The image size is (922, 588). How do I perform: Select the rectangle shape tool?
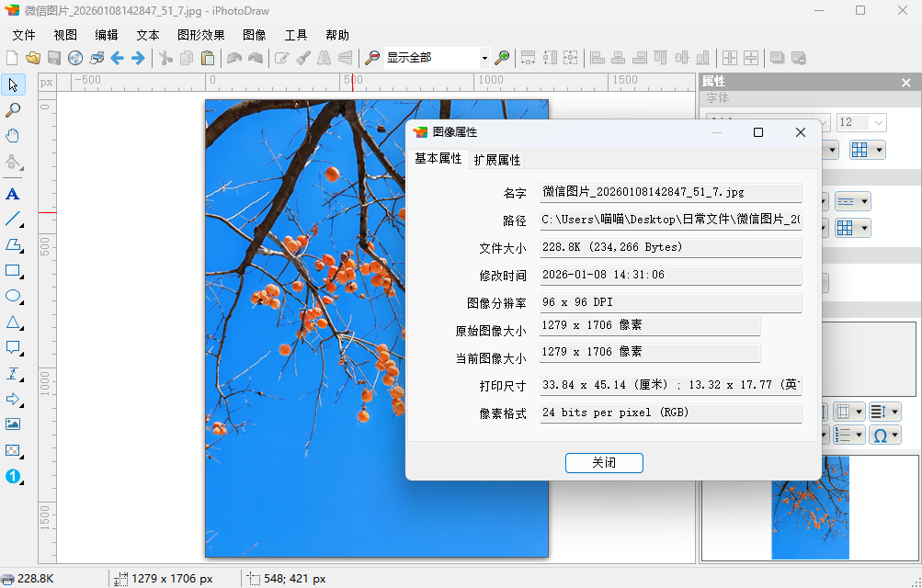coord(13,271)
